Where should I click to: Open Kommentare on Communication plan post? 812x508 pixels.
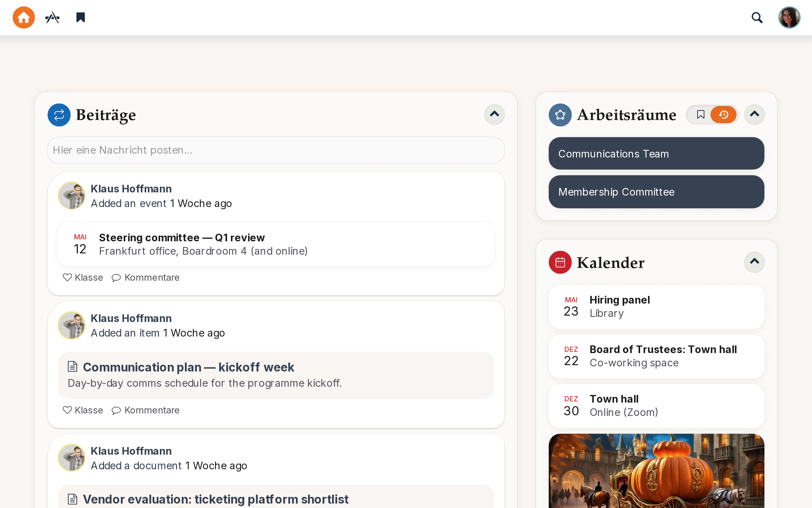click(146, 410)
